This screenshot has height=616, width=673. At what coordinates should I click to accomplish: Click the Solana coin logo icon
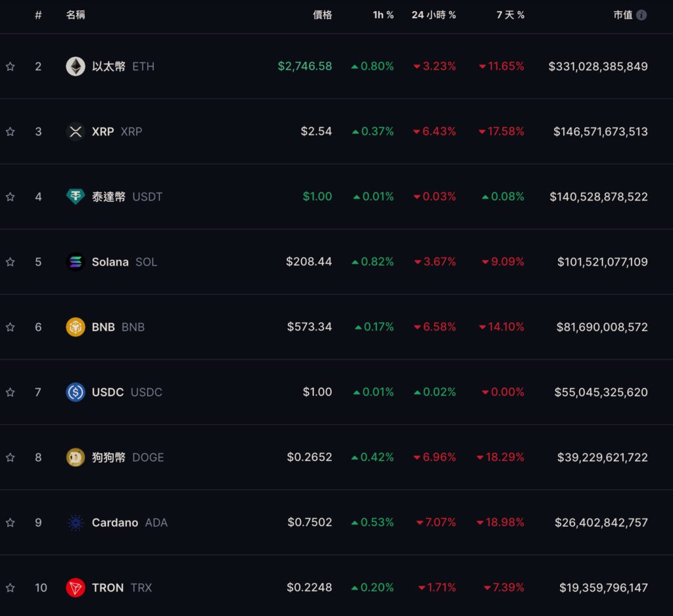76,262
